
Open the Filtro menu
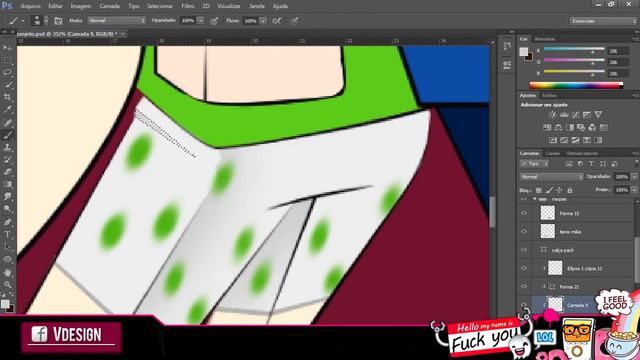coord(188,6)
